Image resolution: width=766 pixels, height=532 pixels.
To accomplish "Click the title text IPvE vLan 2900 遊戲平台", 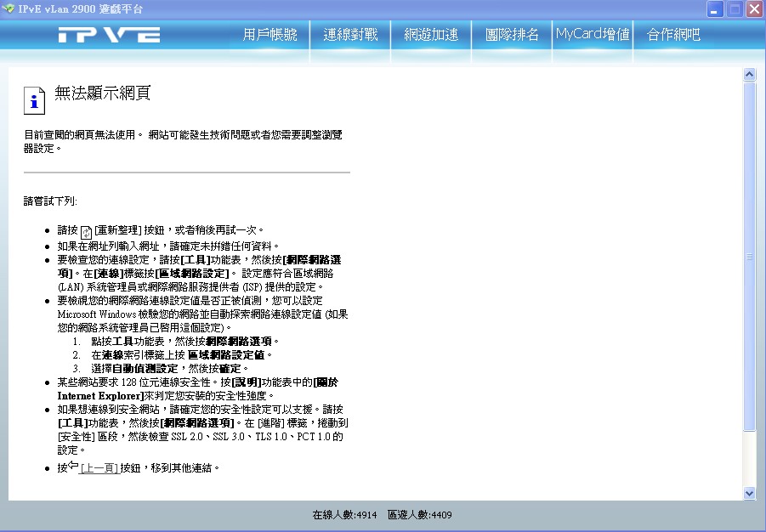I will [x=80, y=8].
